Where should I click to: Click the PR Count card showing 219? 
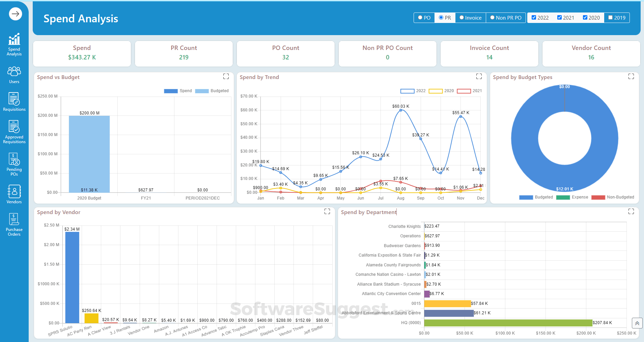point(184,53)
